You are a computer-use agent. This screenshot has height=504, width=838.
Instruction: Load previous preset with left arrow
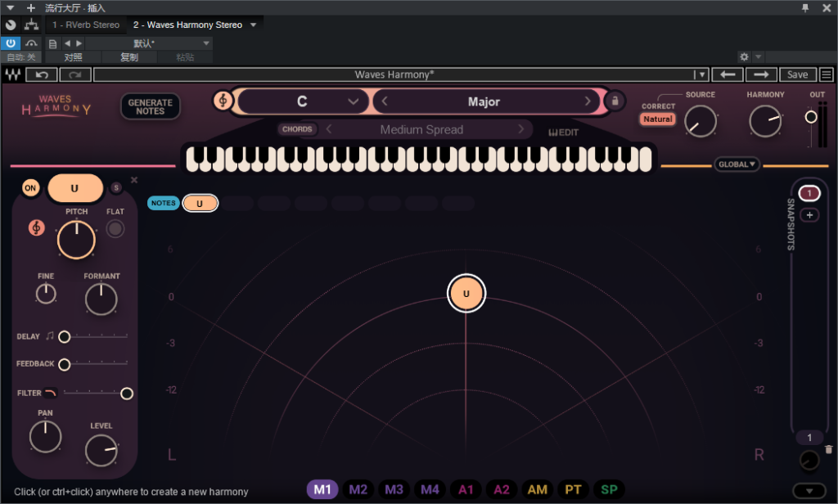pyautogui.click(x=728, y=74)
